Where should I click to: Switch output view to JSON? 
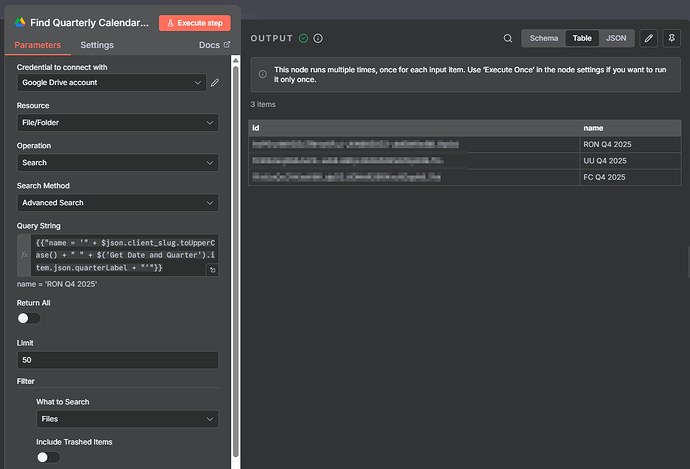616,38
